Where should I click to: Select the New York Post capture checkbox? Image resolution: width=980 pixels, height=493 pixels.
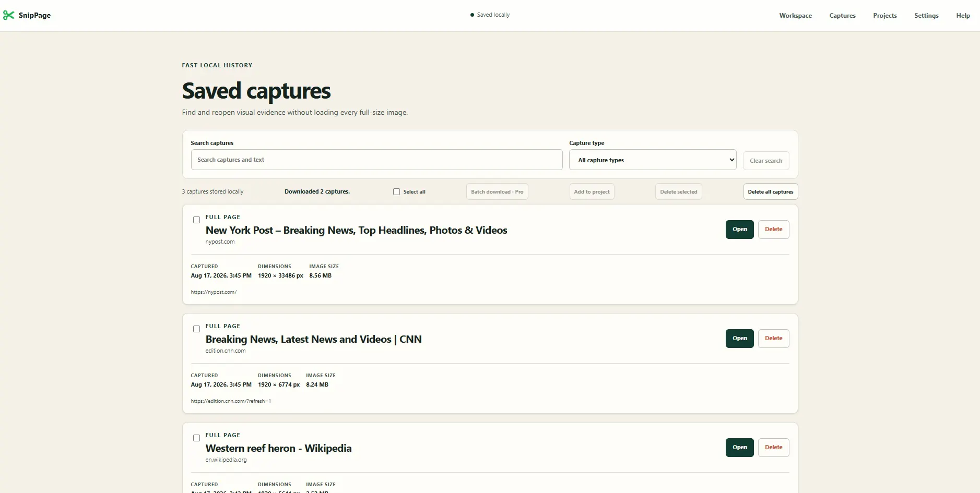[x=196, y=220]
